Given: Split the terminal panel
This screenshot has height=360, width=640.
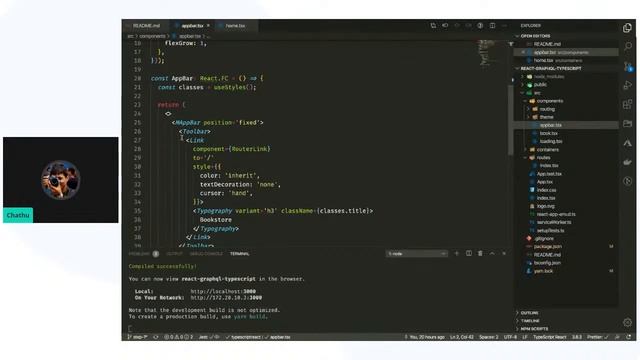Looking at the screenshot, I should tap(469, 253).
